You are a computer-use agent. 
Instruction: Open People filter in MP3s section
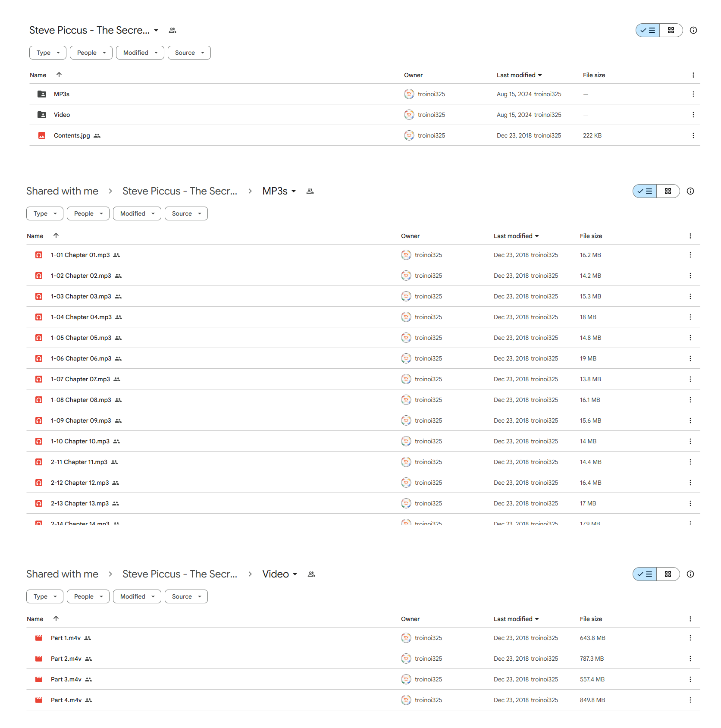(x=88, y=213)
